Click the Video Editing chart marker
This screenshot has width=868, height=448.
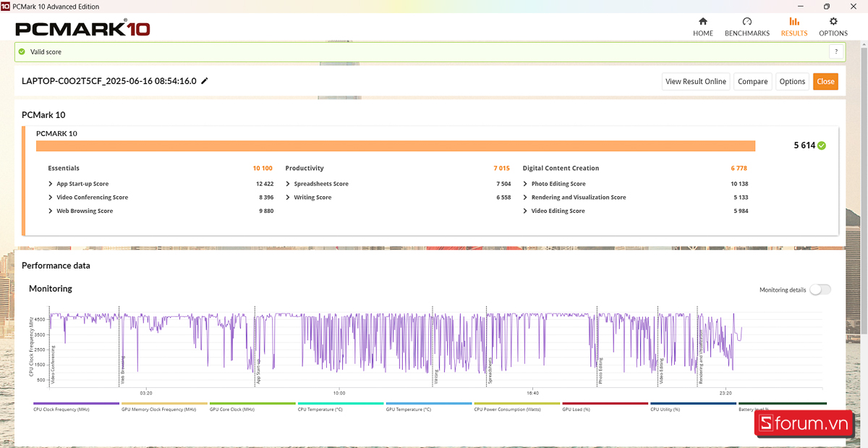coord(661,371)
